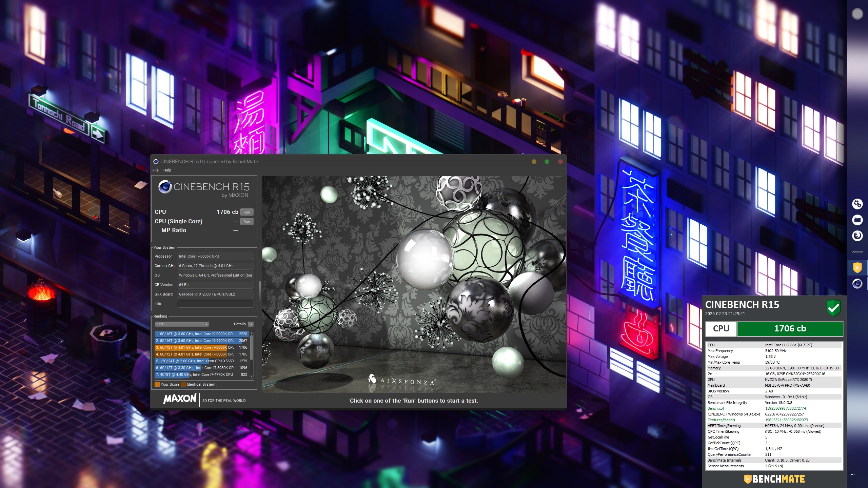Click the swirl browser icon in BenchMate sidebar
This screenshot has width=868, height=488.
pos(857,236)
